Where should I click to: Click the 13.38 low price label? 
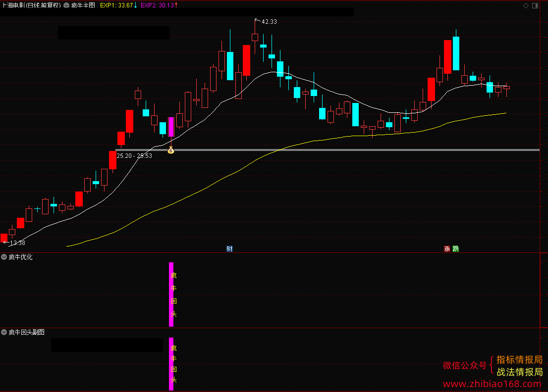(17, 243)
